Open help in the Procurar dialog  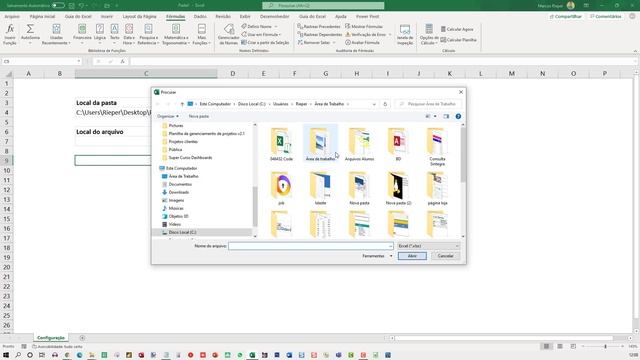tap(458, 116)
